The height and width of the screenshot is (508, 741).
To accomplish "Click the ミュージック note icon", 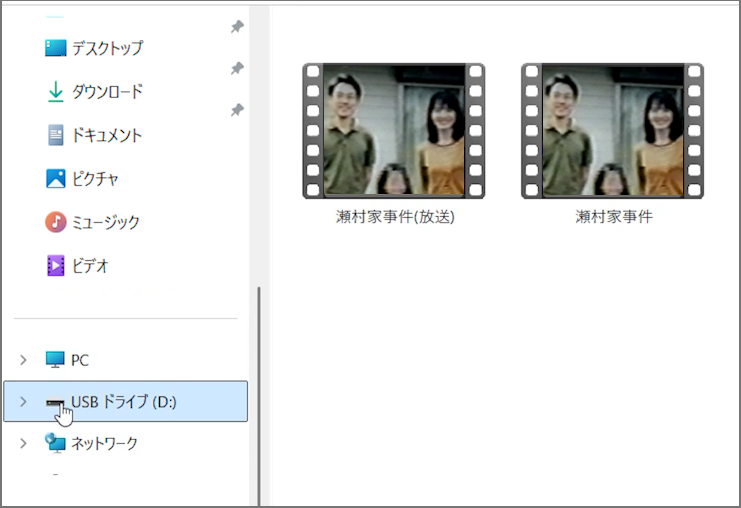I will tap(55, 222).
